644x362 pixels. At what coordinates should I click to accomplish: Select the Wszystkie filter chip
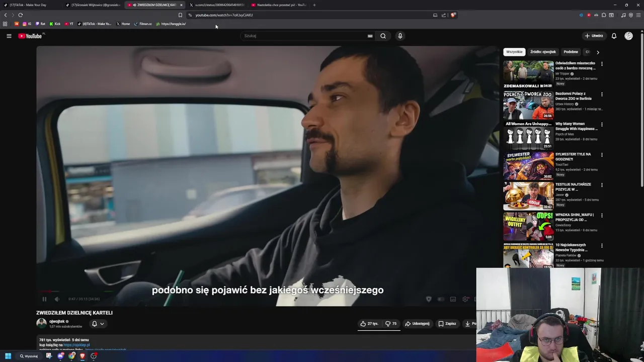(x=514, y=52)
